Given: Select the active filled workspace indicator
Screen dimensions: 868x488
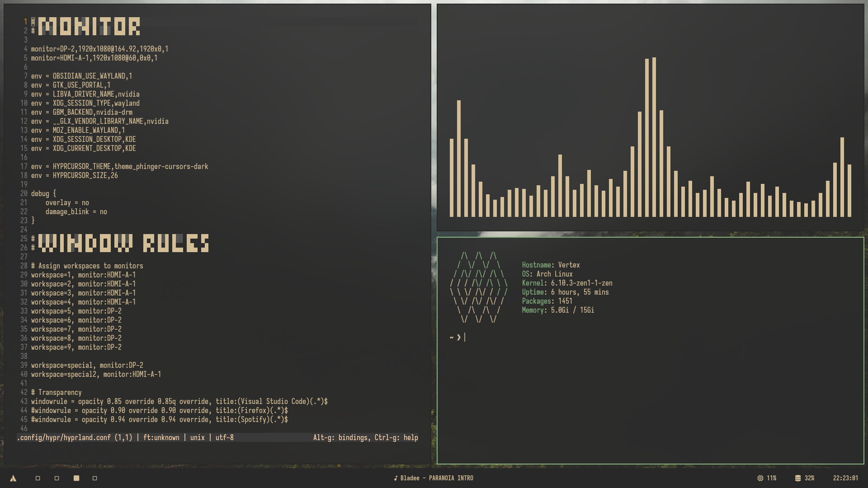Looking at the screenshot, I should point(76,478).
